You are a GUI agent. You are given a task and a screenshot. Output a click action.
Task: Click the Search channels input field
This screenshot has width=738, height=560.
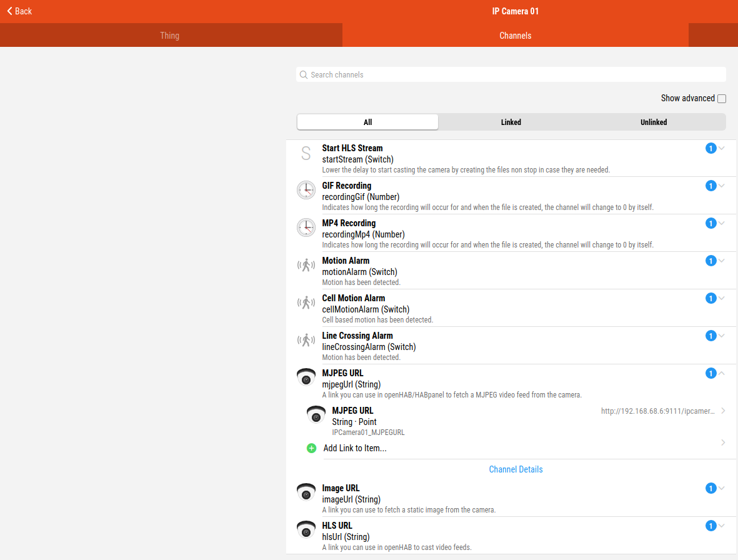point(511,75)
